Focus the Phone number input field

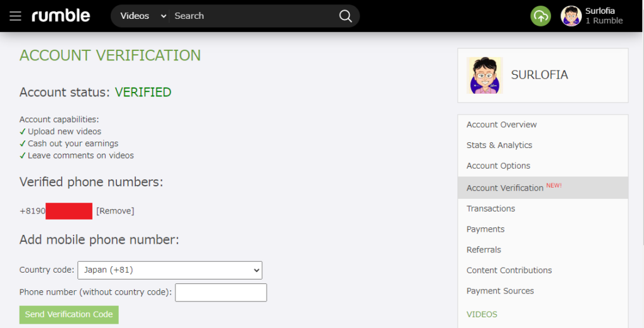pyautogui.click(x=221, y=292)
